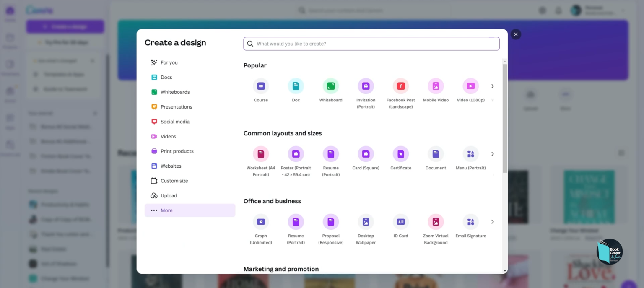Close the Create a design dialog
This screenshot has height=288, width=644.
(x=516, y=34)
